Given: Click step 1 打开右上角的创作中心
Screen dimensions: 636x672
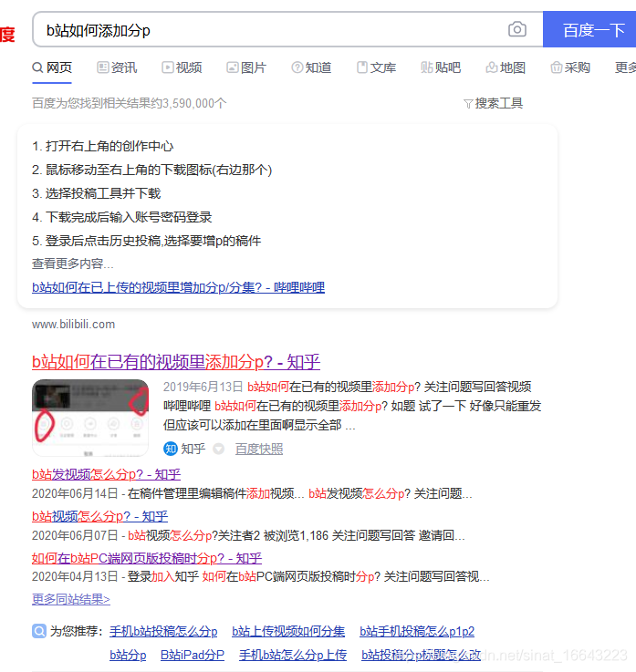Looking at the screenshot, I should pyautogui.click(x=103, y=146).
